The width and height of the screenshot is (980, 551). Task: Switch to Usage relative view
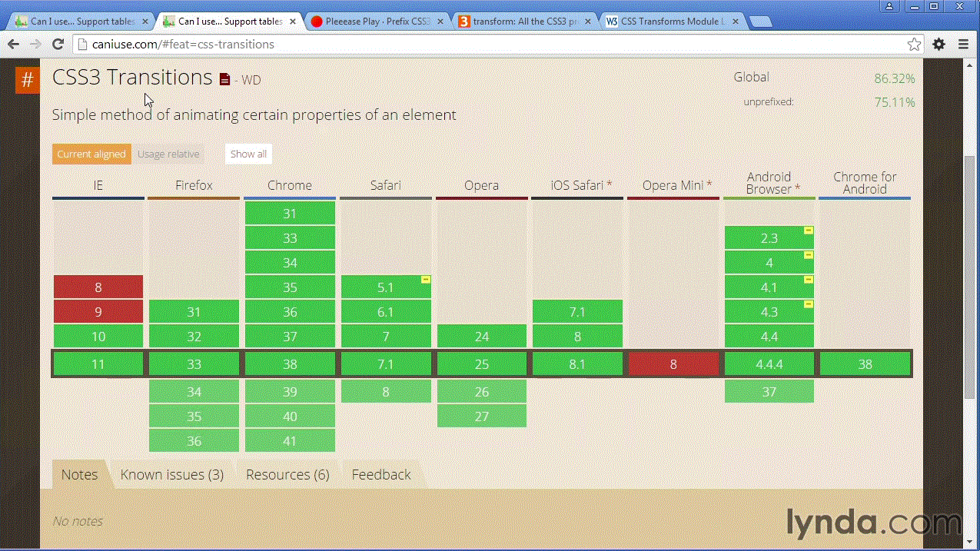(x=168, y=154)
